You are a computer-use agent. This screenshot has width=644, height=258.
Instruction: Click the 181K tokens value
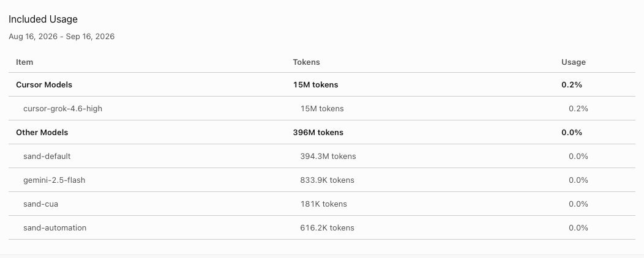(323, 204)
